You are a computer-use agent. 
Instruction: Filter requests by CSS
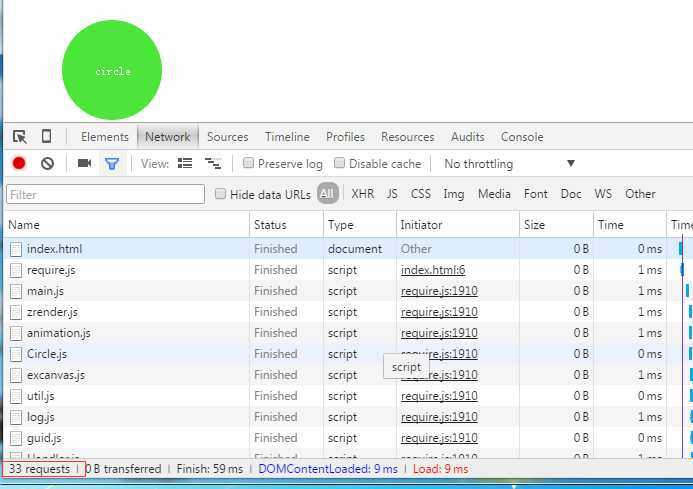tap(420, 194)
